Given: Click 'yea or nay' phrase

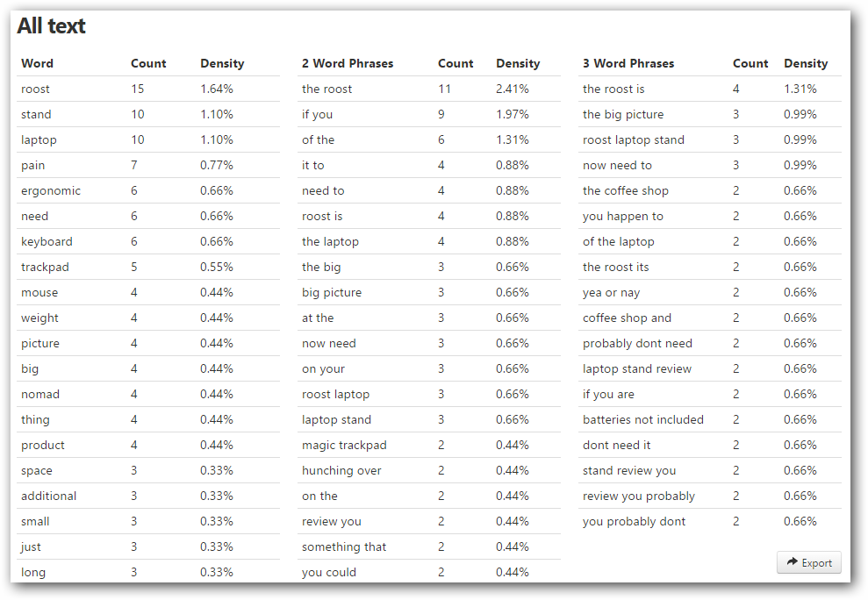Looking at the screenshot, I should pos(611,293).
